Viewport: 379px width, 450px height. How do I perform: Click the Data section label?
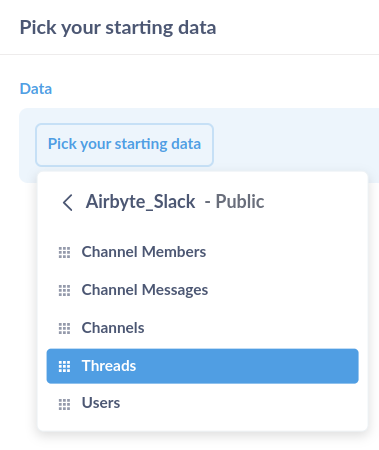click(x=36, y=89)
